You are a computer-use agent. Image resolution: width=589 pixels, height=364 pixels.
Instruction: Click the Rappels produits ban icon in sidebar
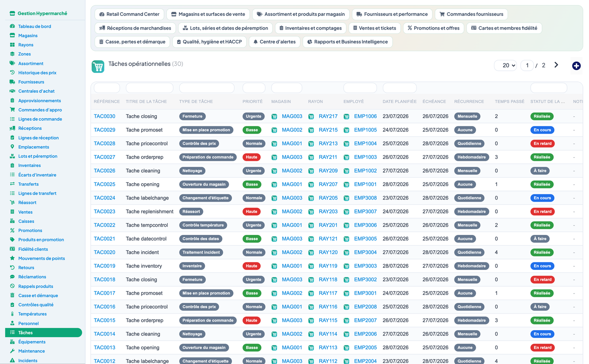pos(12,286)
